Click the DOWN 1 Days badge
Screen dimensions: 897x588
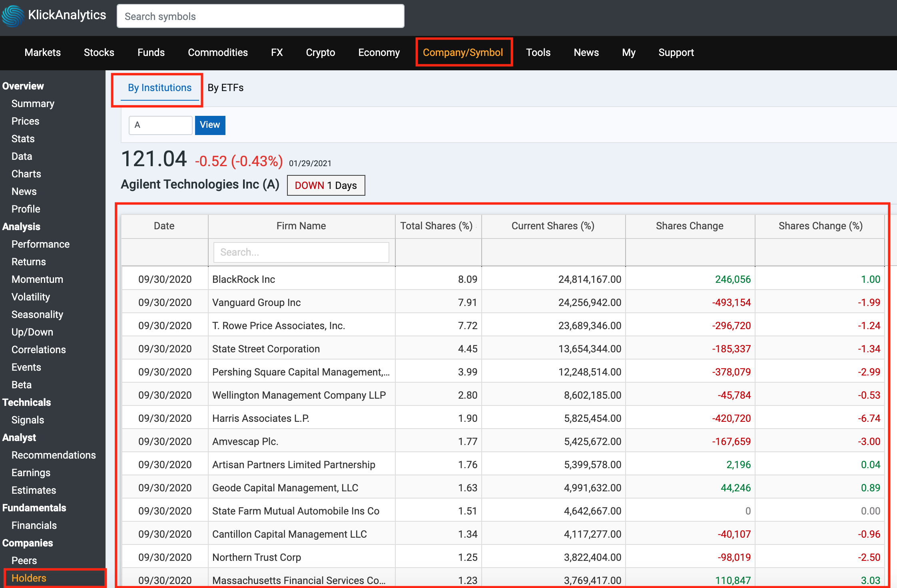point(326,185)
